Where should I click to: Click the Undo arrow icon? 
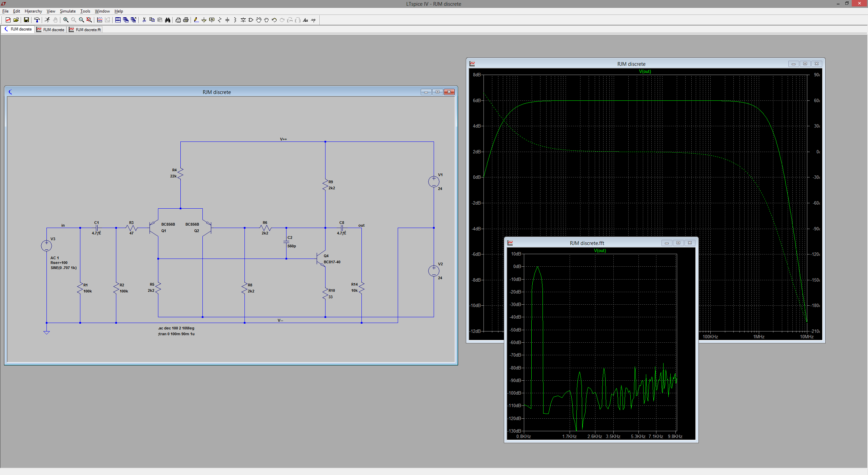274,20
